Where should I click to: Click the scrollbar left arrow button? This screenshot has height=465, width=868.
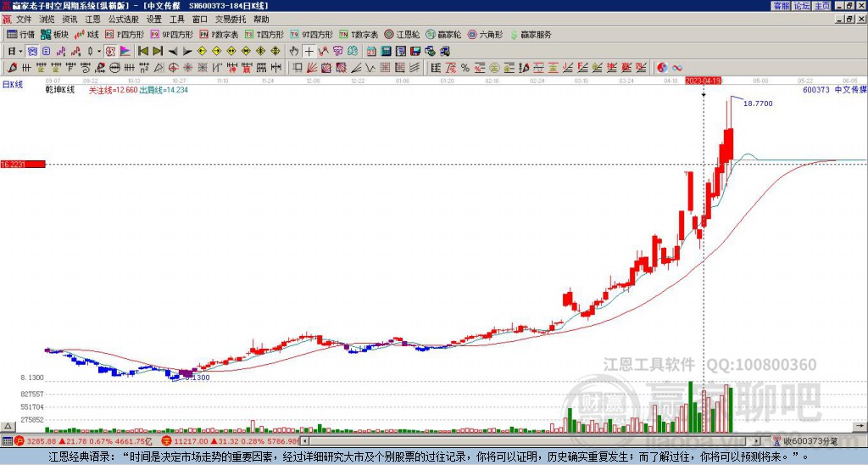coord(305,441)
